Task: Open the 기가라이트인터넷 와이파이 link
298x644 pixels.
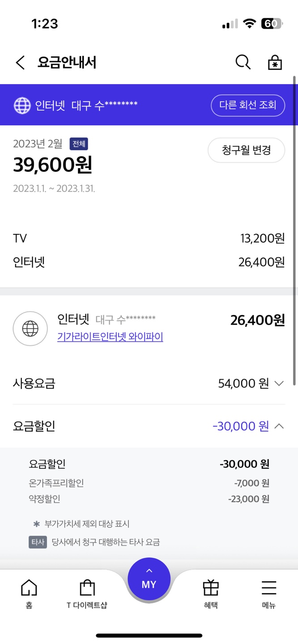Action: click(x=110, y=337)
